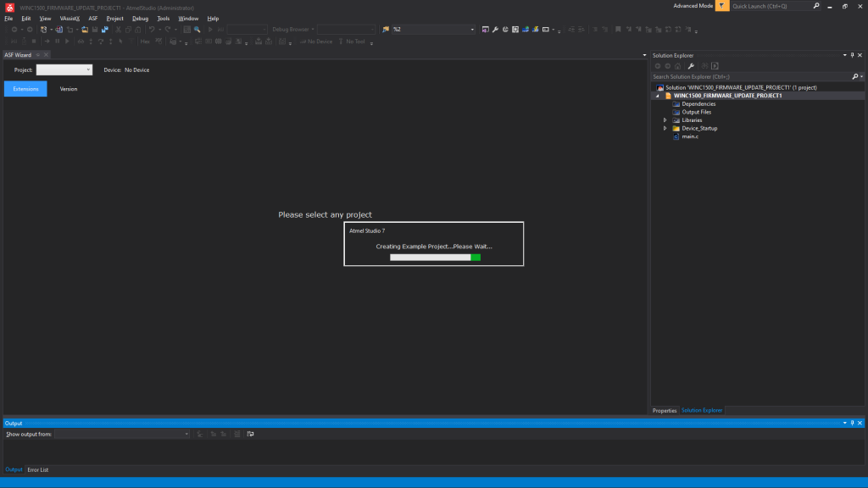This screenshot has height=488, width=868.
Task: Collapse the WINC1500_FIRMWARE_UPDATE_PROJECT1 project node
Action: (658, 96)
